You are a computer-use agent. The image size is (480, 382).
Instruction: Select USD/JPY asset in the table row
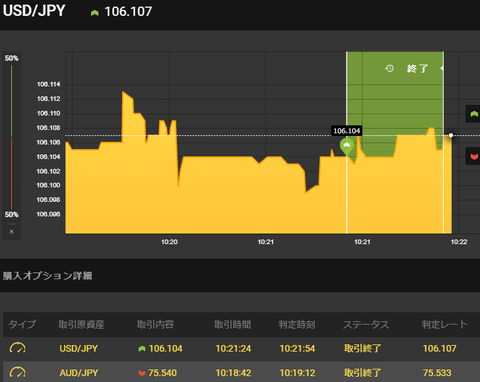79,348
